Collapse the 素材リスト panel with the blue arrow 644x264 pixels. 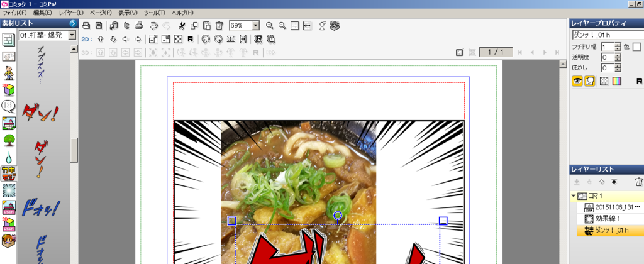tap(73, 23)
